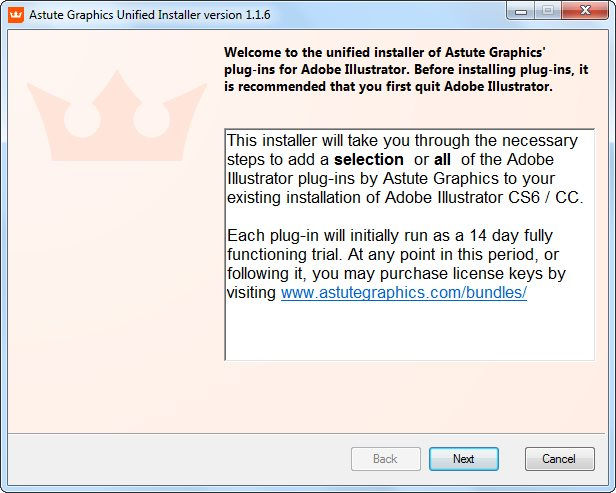
Task: Open the astutegraphics.com/bundles link
Action: (x=403, y=293)
